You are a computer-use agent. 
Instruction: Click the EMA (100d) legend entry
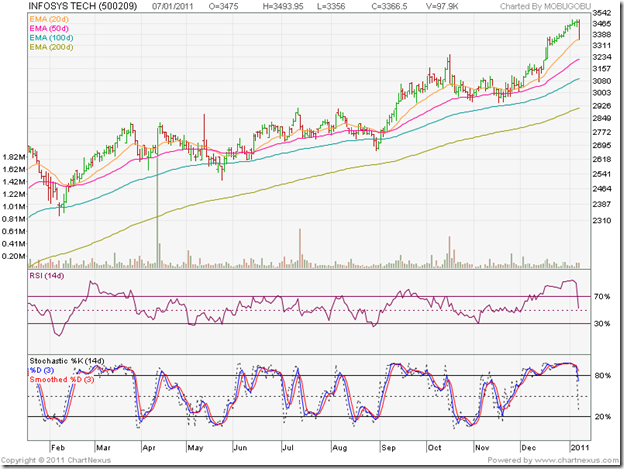click(51, 38)
